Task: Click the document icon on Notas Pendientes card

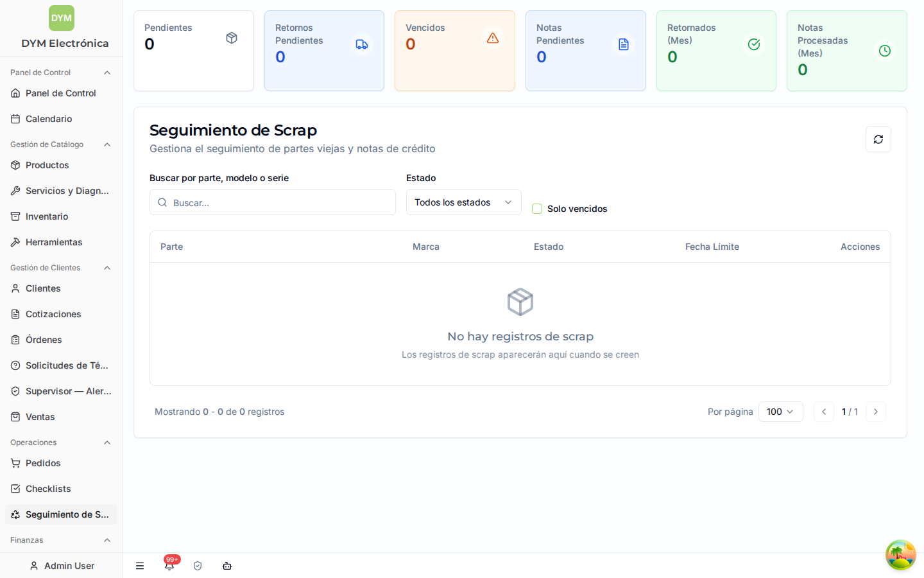Action: click(x=624, y=44)
